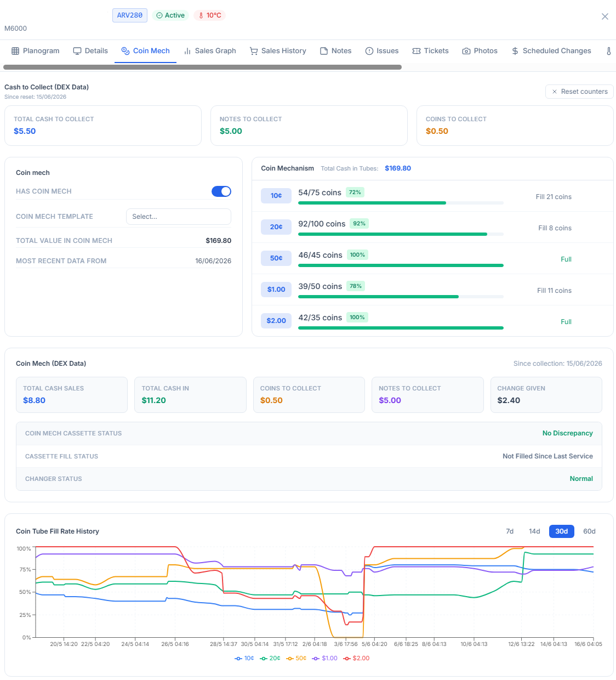616x680 pixels.
Task: Click the 'No Discrepancy' status
Action: pos(567,433)
